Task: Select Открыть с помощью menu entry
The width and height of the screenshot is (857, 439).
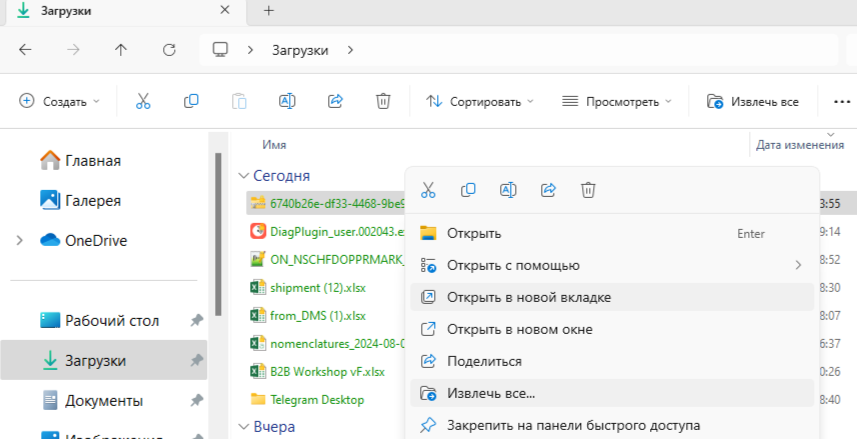Action: point(612,265)
